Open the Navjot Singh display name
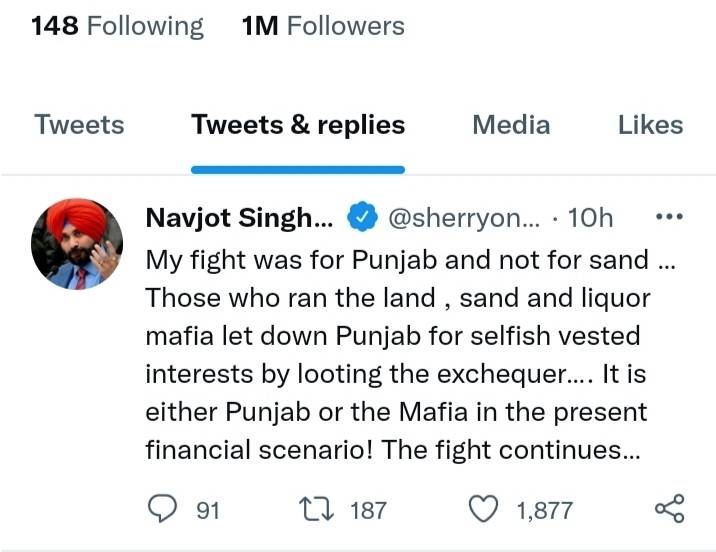The image size is (716, 552). click(240, 217)
